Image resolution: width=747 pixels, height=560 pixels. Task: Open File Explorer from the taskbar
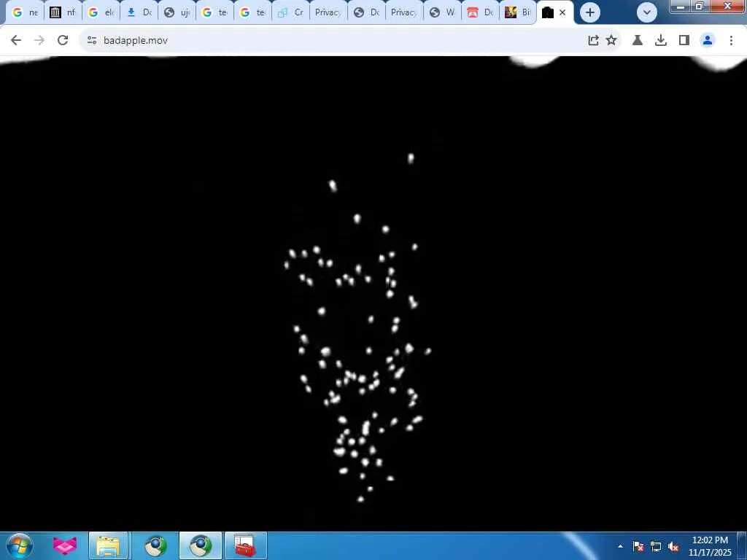click(108, 546)
